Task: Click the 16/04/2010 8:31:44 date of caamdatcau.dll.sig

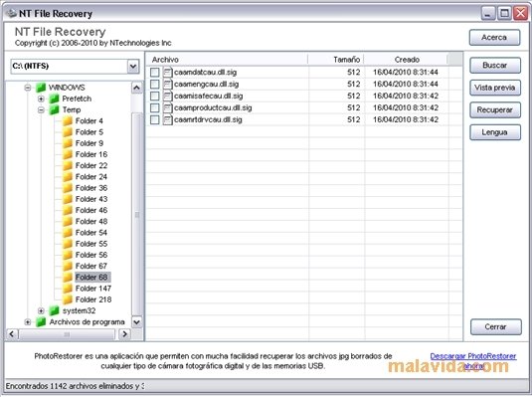Action: pos(406,72)
